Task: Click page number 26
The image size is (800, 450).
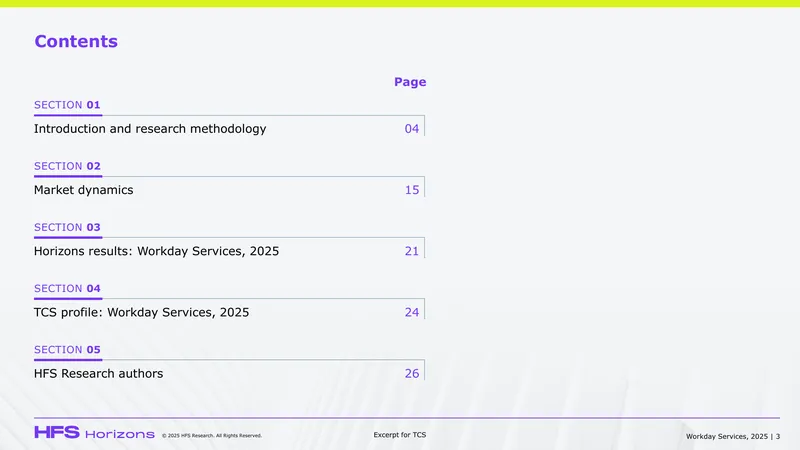Action: 412,373
